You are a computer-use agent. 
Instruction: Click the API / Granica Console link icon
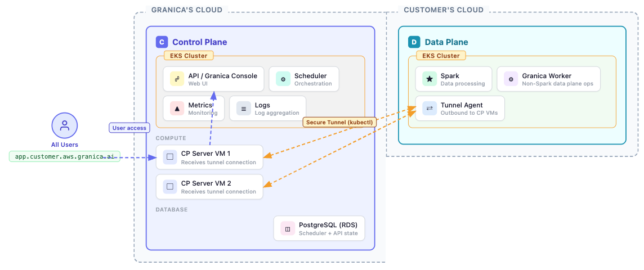point(177,79)
